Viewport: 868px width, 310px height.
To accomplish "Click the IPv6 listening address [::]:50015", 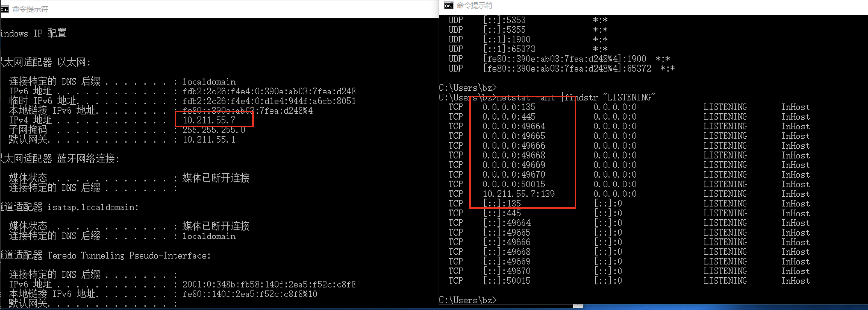I will coord(507,281).
